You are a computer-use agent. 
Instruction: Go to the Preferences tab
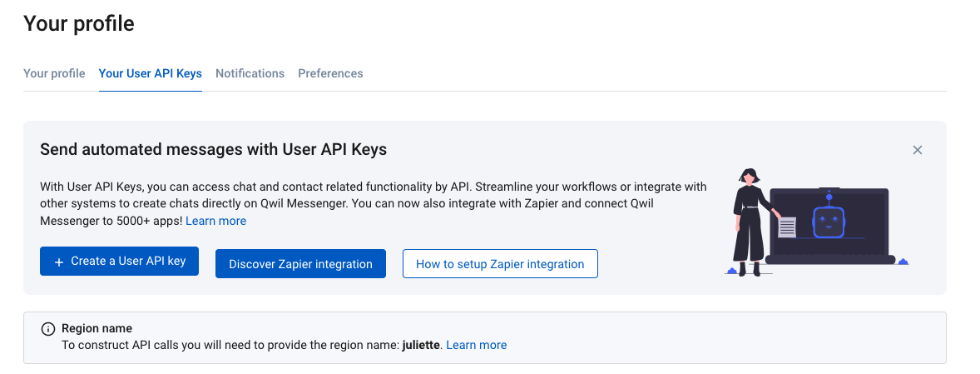[x=330, y=73]
